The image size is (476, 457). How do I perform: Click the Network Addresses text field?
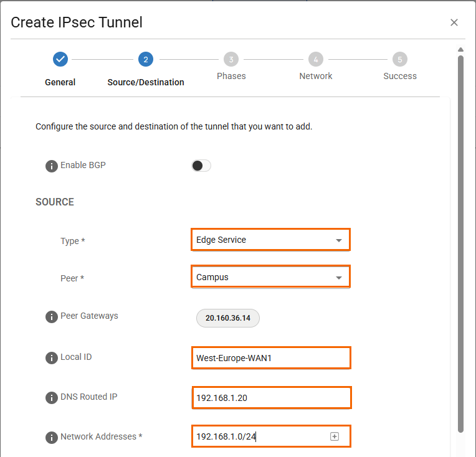[x=259, y=436]
